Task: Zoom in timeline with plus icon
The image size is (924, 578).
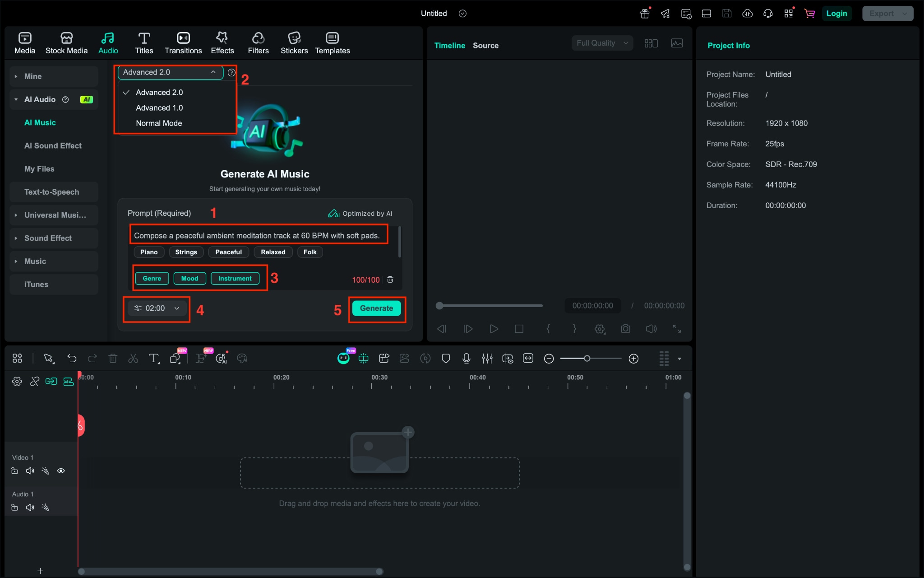Action: pyautogui.click(x=633, y=359)
